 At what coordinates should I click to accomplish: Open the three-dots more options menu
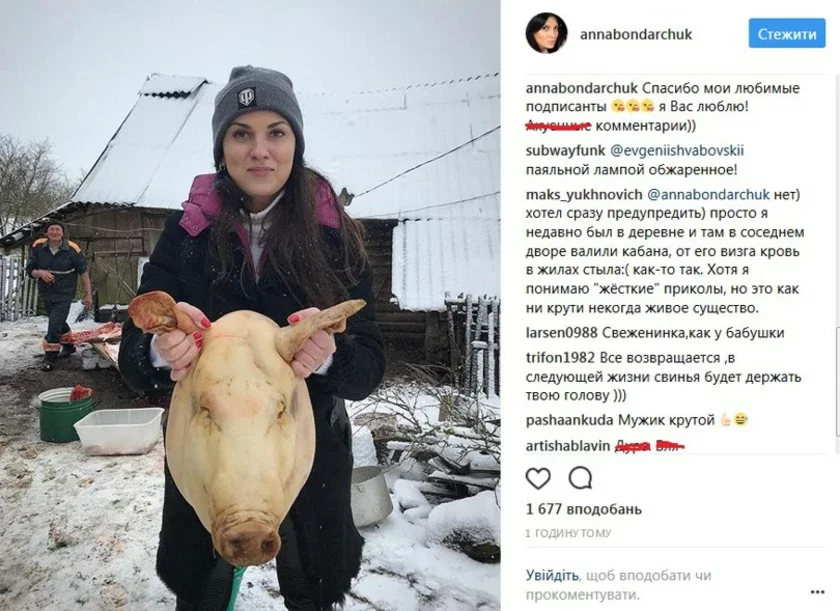(x=817, y=592)
